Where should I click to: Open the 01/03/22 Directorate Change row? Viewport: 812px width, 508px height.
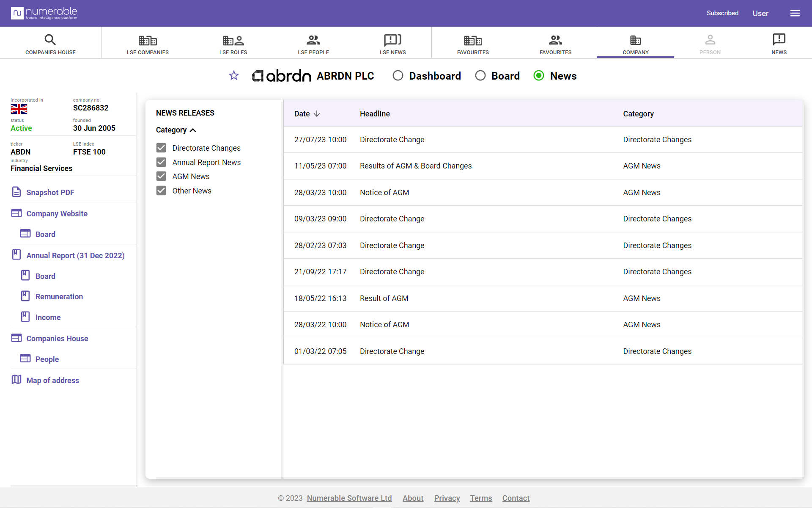[x=543, y=351]
